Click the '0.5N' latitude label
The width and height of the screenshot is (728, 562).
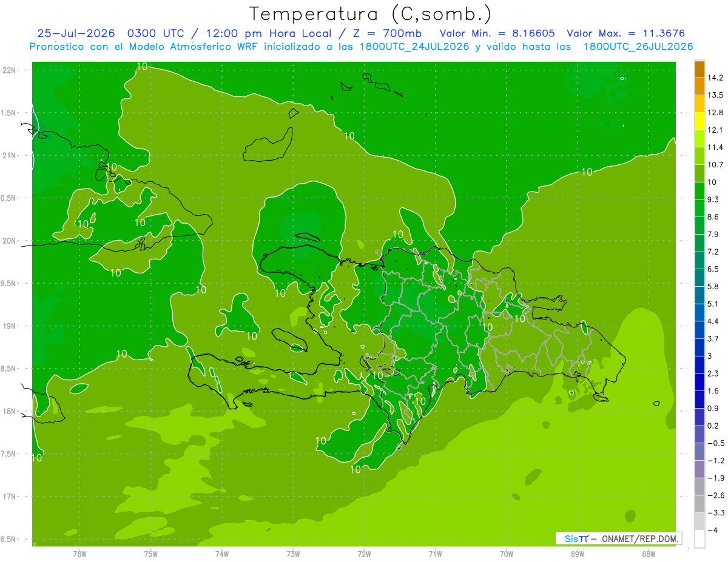tap(9, 198)
